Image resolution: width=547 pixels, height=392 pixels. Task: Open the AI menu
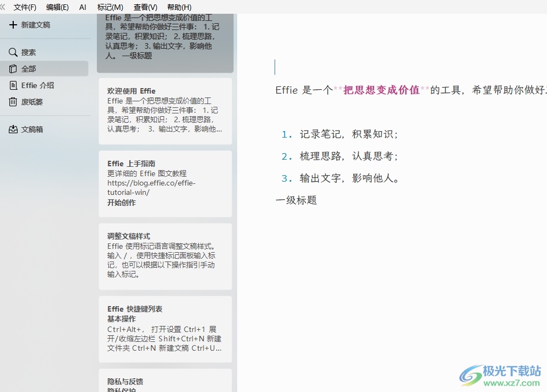[83, 7]
